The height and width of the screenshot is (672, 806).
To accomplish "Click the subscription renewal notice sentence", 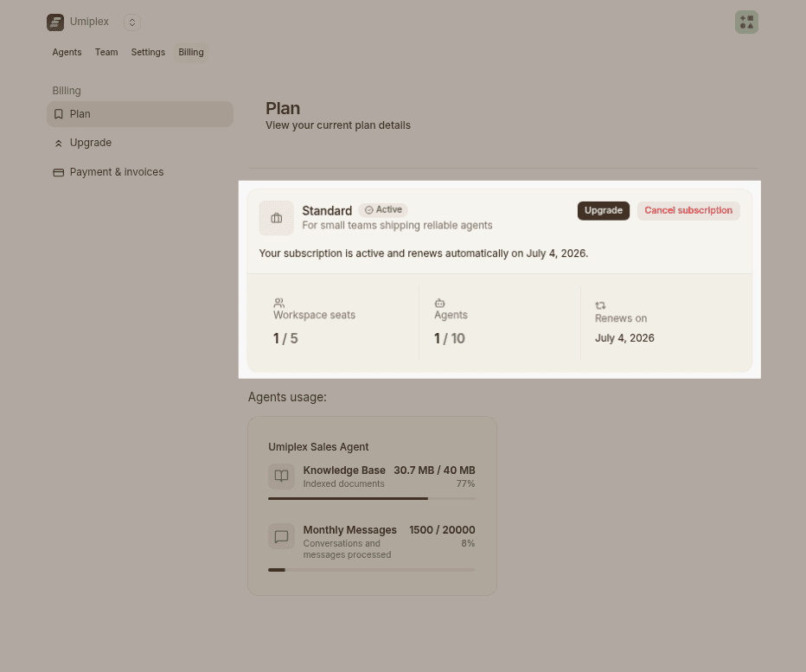I will 424,253.
